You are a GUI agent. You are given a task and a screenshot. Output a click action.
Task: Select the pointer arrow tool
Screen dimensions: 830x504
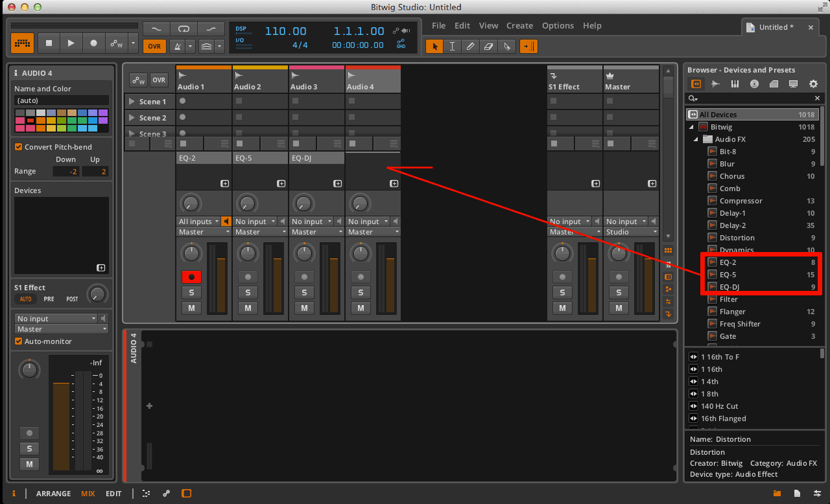click(434, 46)
